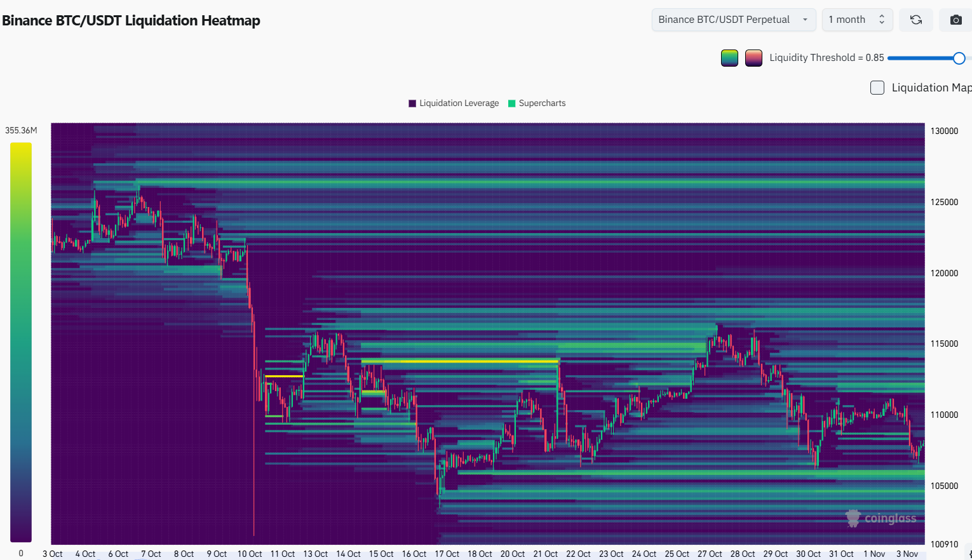The width and height of the screenshot is (972, 560).
Task: Click the short yellow band near 11 Oct
Action: tap(283, 376)
